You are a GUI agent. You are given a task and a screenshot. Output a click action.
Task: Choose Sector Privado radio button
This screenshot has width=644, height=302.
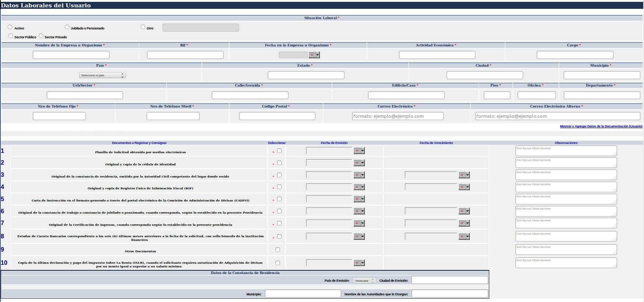(x=41, y=36)
